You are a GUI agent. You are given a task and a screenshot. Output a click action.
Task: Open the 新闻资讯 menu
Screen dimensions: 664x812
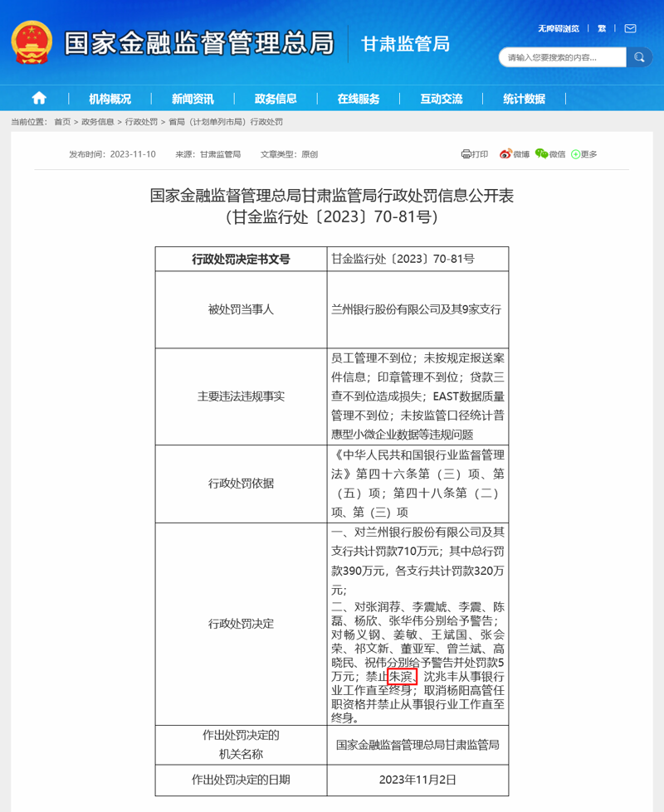point(193,99)
